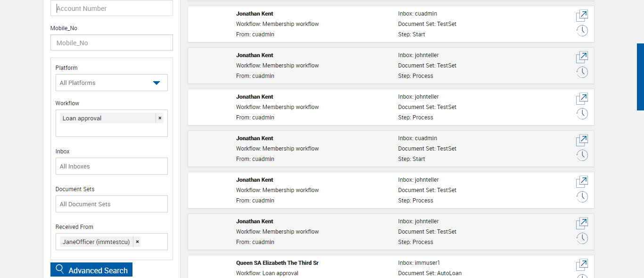Focus the Account Number field

tap(111, 8)
